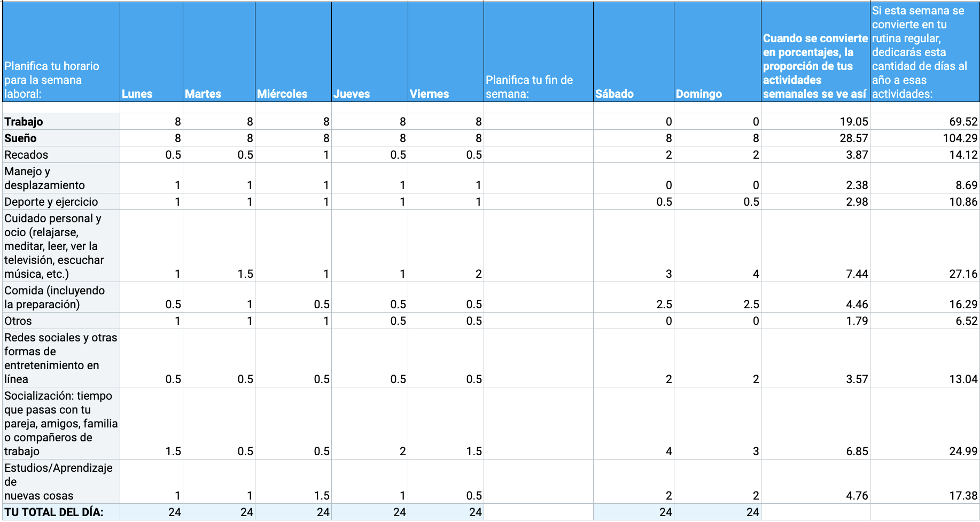Select the Miércoles column header cell
The height and width of the screenshot is (522, 980).
point(293,51)
